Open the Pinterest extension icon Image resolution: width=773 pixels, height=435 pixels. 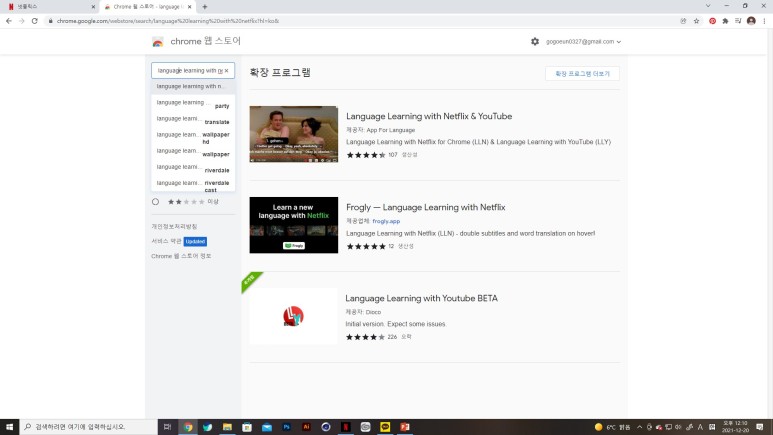(712, 21)
